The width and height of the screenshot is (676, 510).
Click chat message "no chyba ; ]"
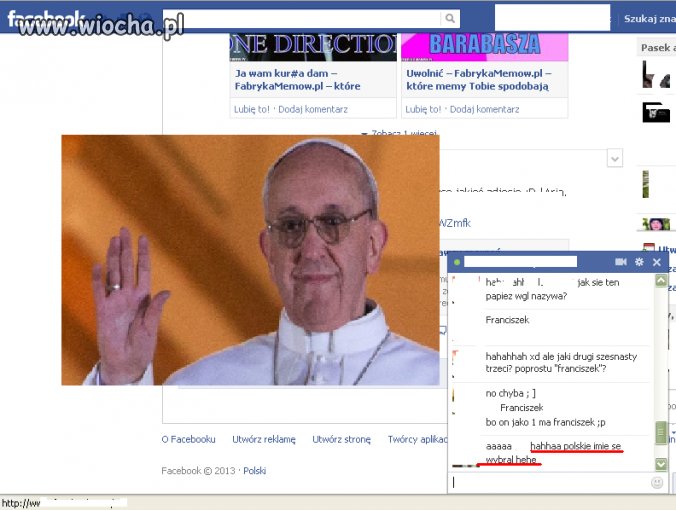510,393
